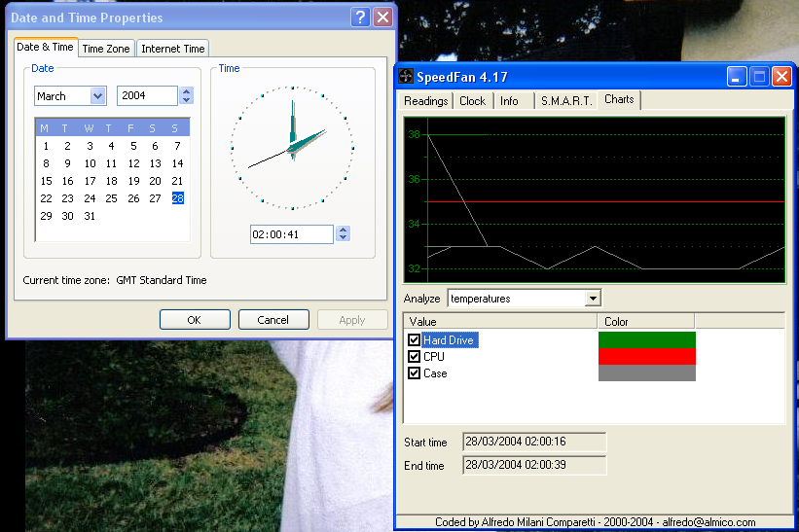The width and height of the screenshot is (799, 532).
Task: Decrease the year with the down arrow
Action: tap(186, 100)
